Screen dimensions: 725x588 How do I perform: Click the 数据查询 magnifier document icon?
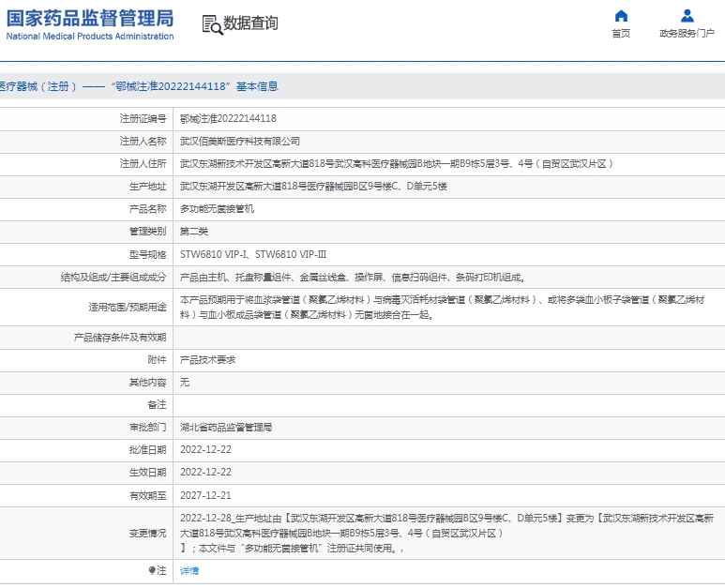coord(212,24)
